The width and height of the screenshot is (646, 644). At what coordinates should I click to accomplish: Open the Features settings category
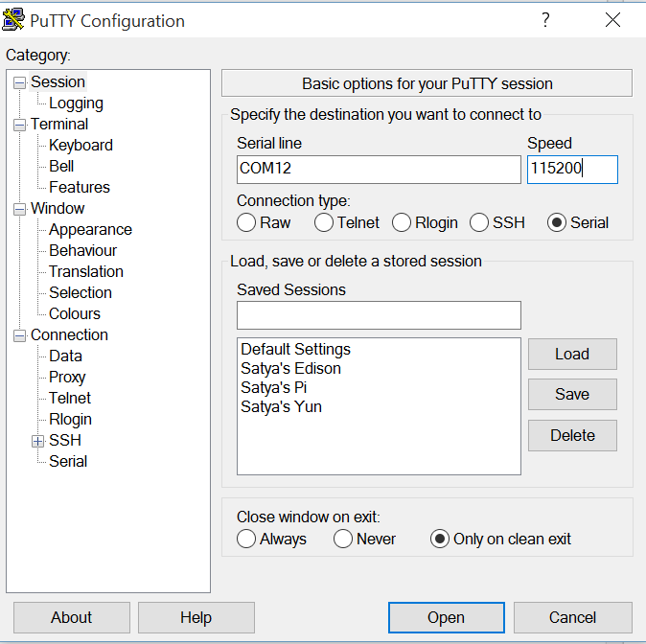80,187
